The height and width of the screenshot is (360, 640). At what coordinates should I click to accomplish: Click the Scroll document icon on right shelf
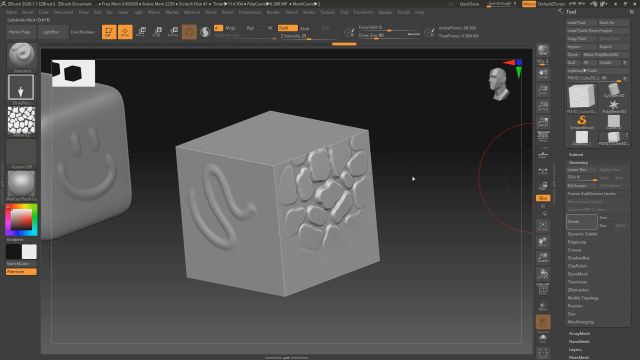pyautogui.click(x=543, y=73)
